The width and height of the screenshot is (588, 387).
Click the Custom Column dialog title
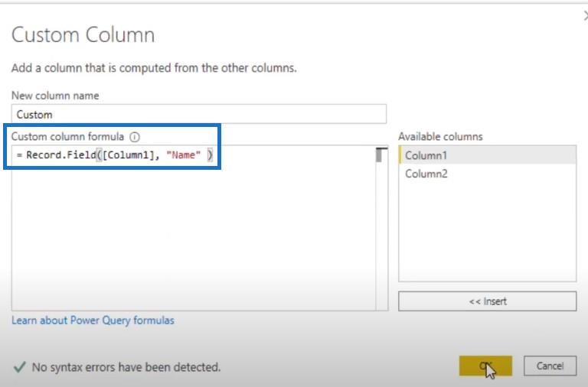83,35
